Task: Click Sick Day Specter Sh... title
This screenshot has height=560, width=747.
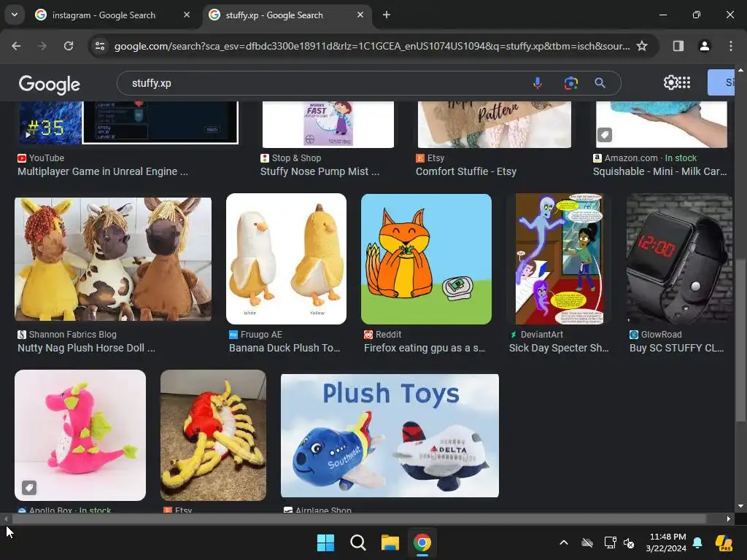Action: [x=559, y=348]
